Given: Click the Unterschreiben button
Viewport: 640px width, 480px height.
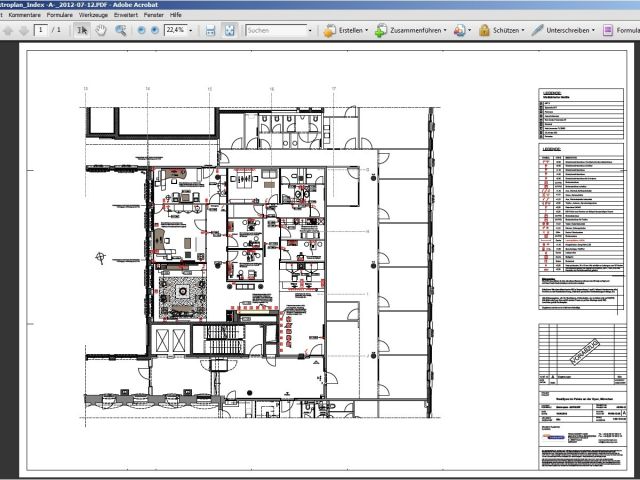Looking at the screenshot, I should point(565,31).
